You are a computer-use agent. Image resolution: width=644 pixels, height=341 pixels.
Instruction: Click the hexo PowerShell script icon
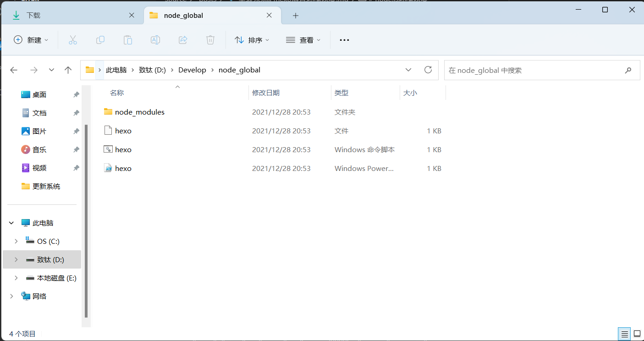point(108,168)
